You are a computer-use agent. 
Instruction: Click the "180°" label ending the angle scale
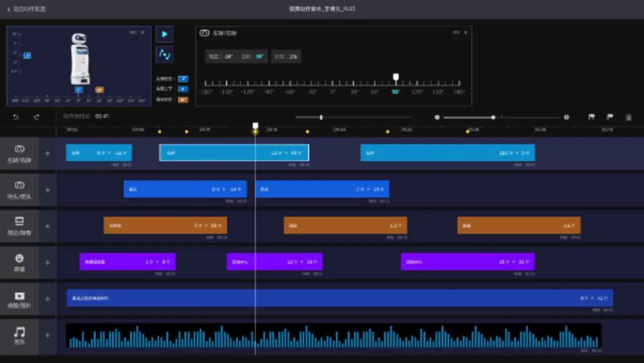point(459,92)
